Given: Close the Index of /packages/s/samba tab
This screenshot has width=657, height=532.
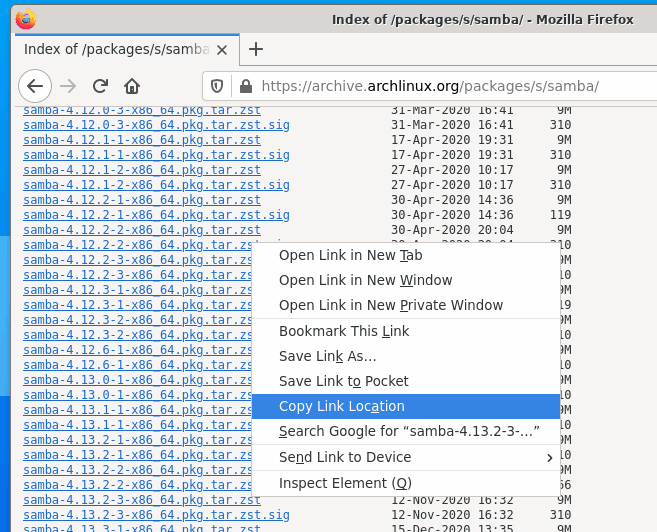Looking at the screenshot, I should [222, 50].
